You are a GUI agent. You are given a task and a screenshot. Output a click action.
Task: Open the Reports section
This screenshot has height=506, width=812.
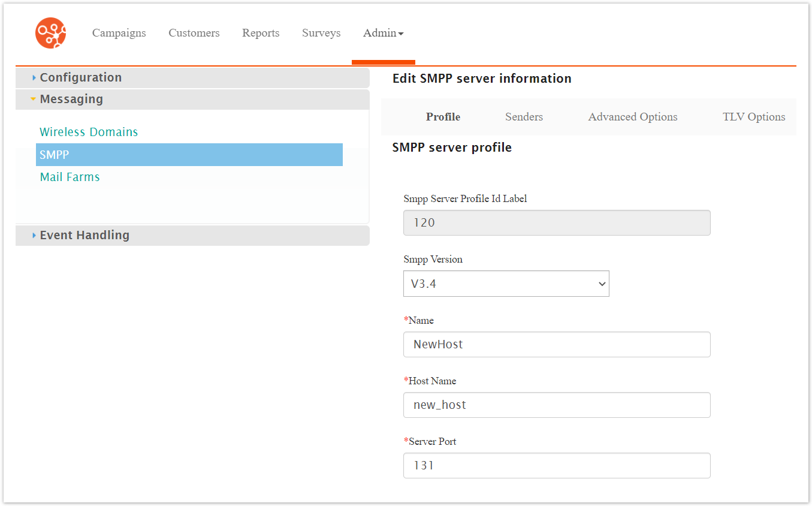261,33
